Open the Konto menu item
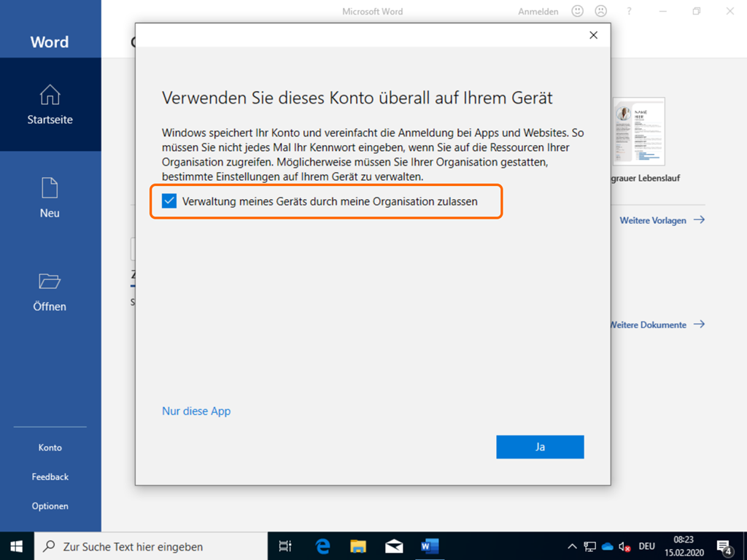Screen dimensions: 747x560 click(50, 448)
